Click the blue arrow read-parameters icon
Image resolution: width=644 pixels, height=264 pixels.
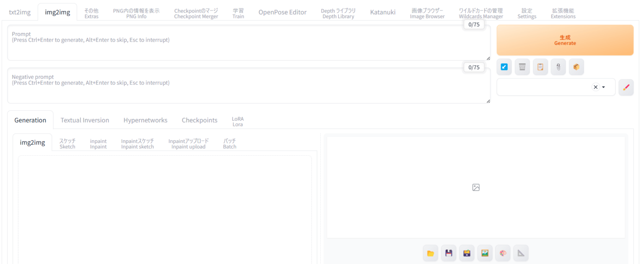tap(504, 67)
